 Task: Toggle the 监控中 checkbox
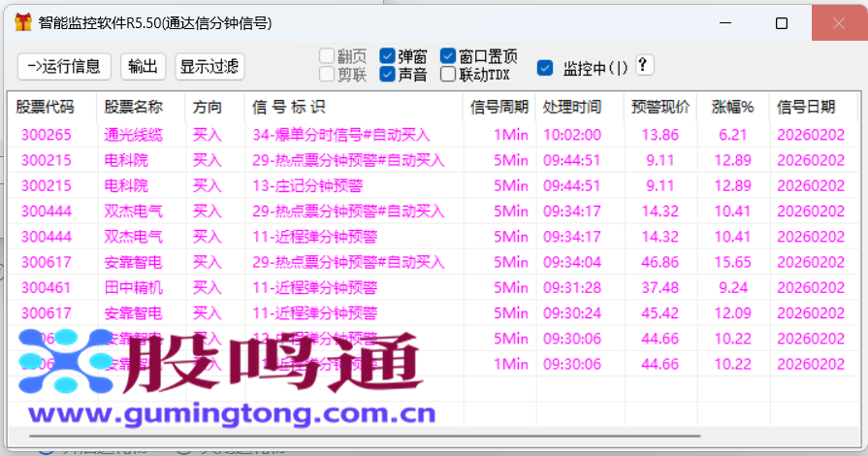(x=545, y=67)
